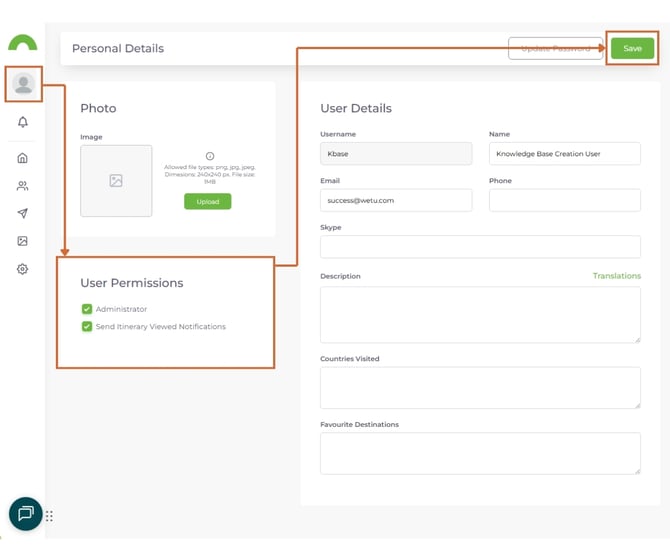The height and width of the screenshot is (558, 670).
Task: Click the 'Photo' heading
Action: pos(98,109)
